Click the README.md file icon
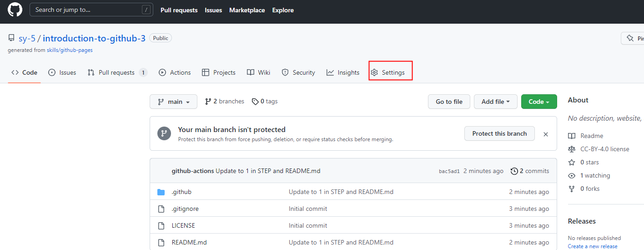The image size is (644, 250). (161, 242)
